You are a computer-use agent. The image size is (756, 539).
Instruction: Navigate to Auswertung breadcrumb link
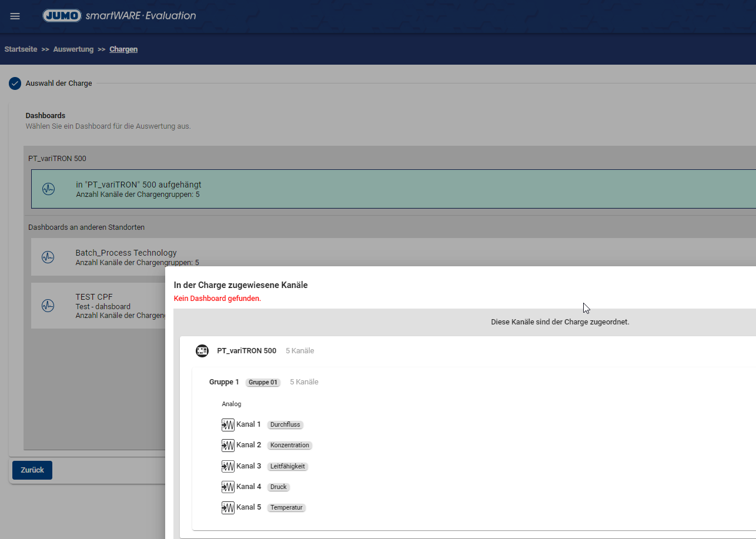[73, 49]
